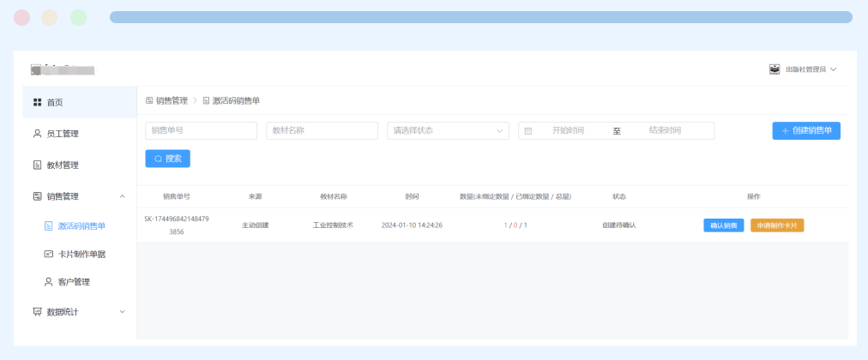Click the 卡片制作单据 card icon
Viewport: 868px width, 360px height.
(49, 255)
